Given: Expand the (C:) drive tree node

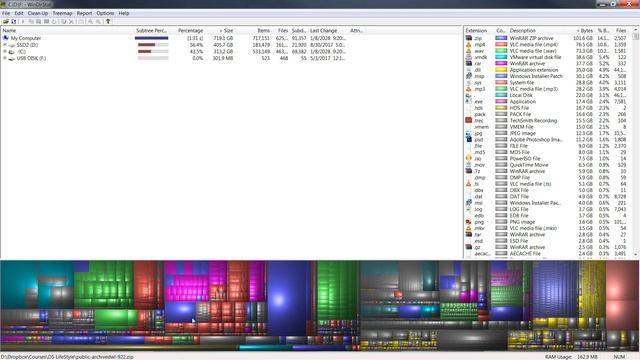Looking at the screenshot, I should pos(4,52).
